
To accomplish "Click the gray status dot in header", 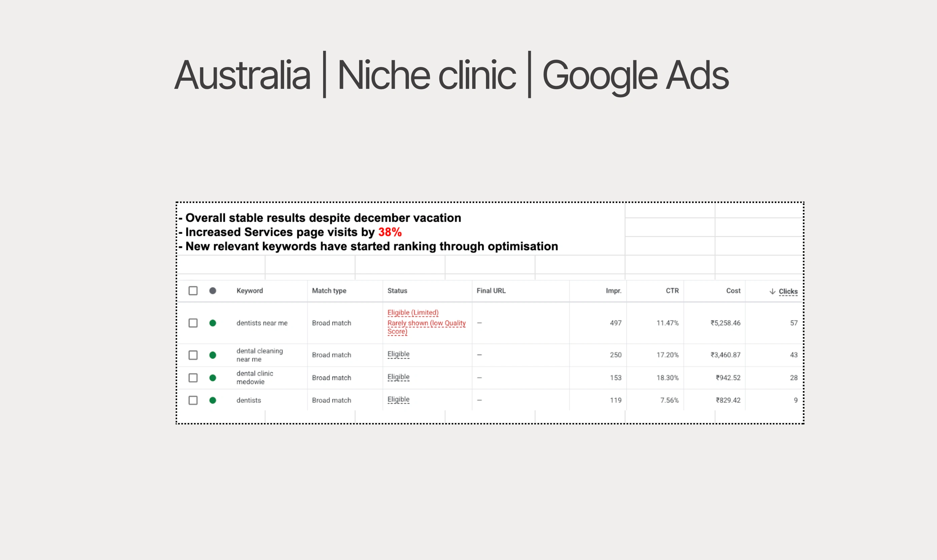I will 213,290.
